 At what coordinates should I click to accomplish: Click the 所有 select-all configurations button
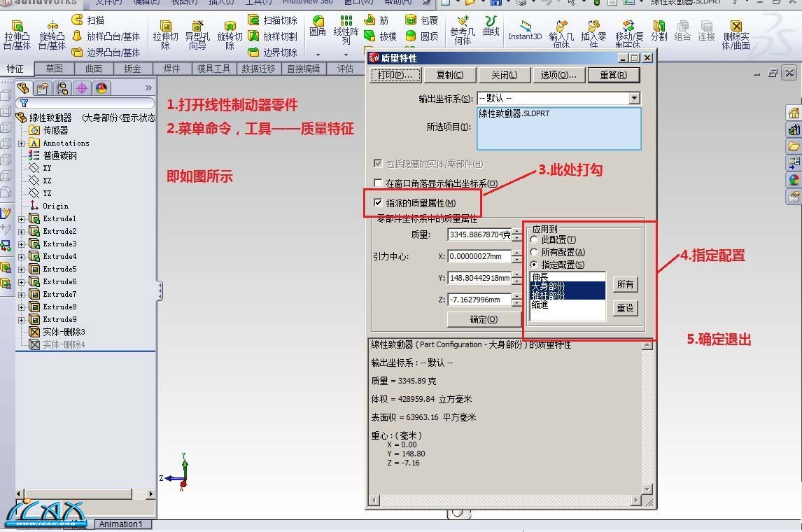(x=625, y=284)
